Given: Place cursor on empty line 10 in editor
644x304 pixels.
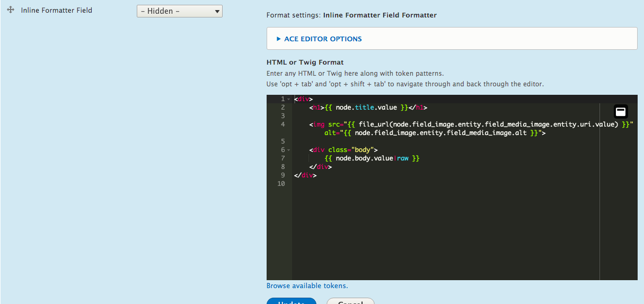Looking at the screenshot, I should click(x=371, y=184).
